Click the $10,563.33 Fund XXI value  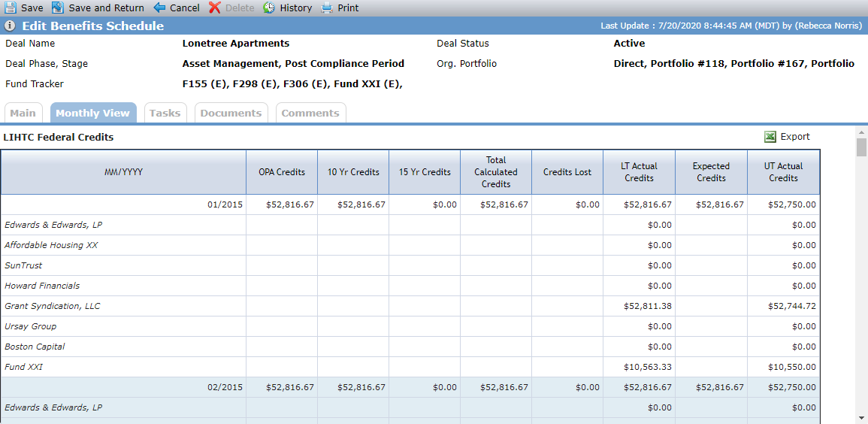648,367
